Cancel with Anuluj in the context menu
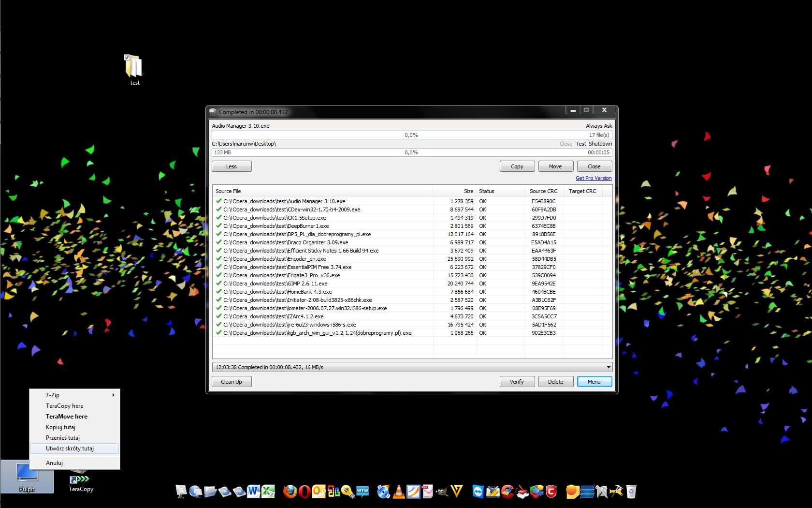Viewport: 812px width, 508px height. point(74,463)
